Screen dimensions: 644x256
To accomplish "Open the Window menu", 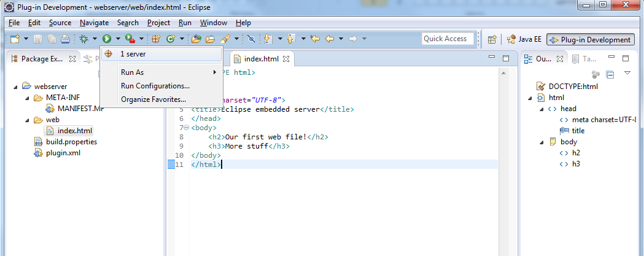I will pos(214,23).
